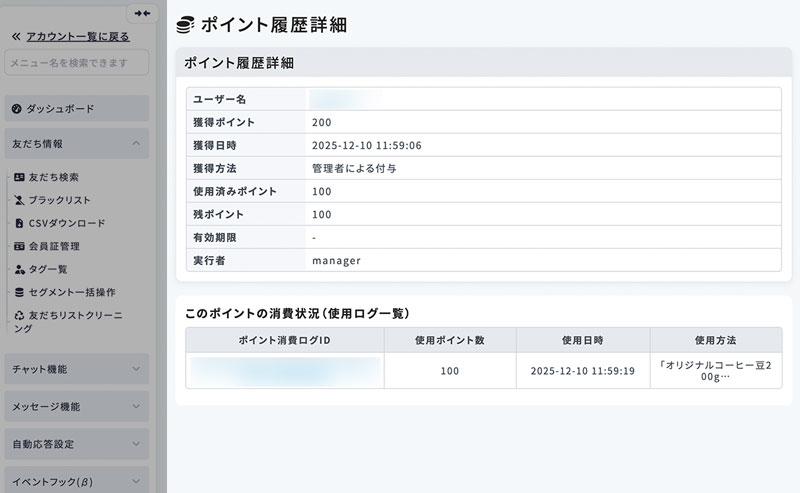The width and height of the screenshot is (800, 493).
Task: Click the 会員証管理 card icon
Action: coord(19,246)
